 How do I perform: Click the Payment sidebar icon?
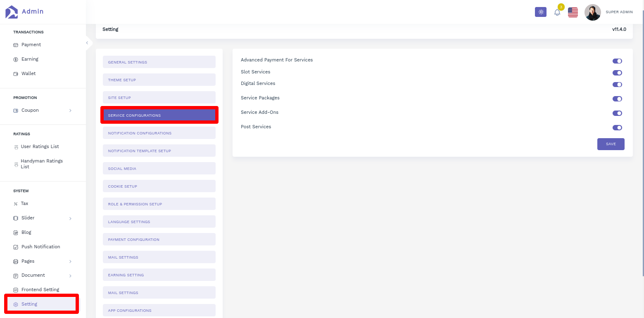16,45
